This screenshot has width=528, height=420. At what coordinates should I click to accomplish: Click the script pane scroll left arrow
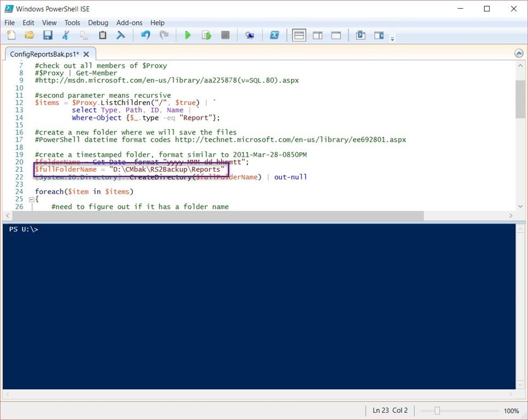tap(8, 215)
